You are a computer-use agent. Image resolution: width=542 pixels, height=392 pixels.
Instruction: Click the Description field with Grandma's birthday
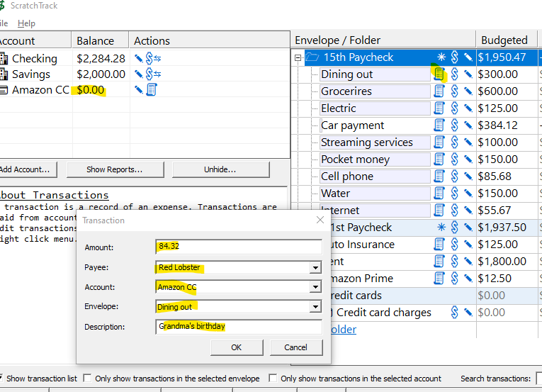[239, 326]
